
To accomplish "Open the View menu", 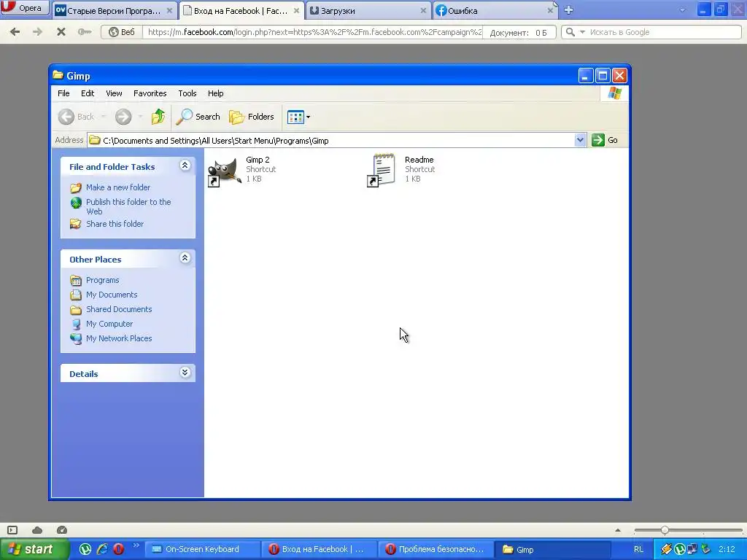I will pos(114,93).
